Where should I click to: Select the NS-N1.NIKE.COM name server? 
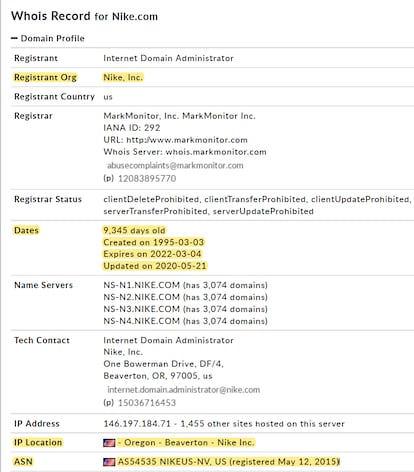point(141,285)
